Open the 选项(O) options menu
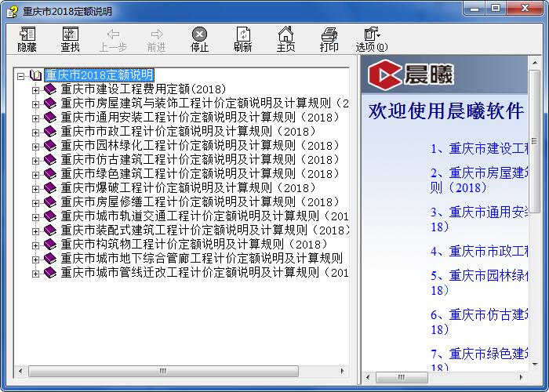 pyautogui.click(x=372, y=39)
